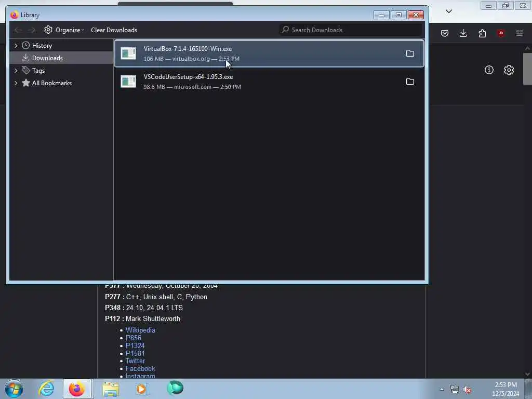Click the C++, Unix shell, C, Python text
The image size is (532, 399).
[167, 297]
